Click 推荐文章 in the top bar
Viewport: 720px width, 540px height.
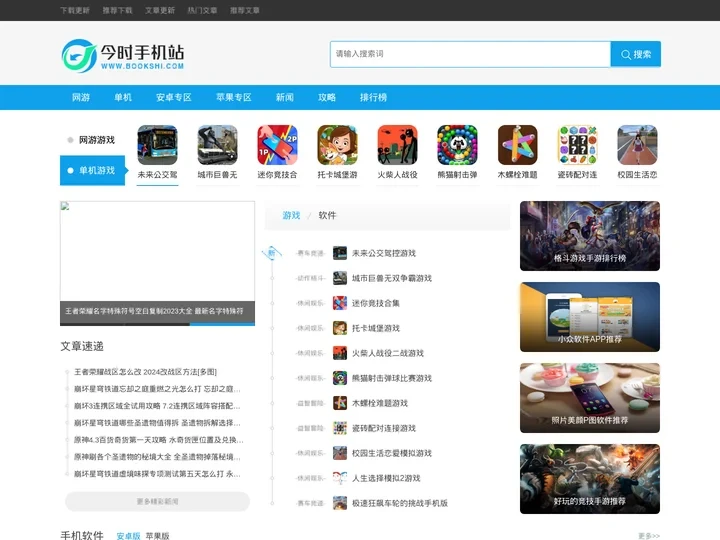point(245,11)
